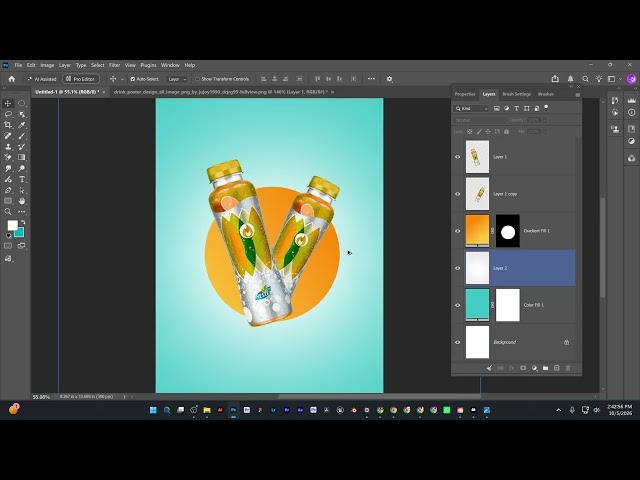
Task: Open the Plugins menu
Action: [148, 65]
